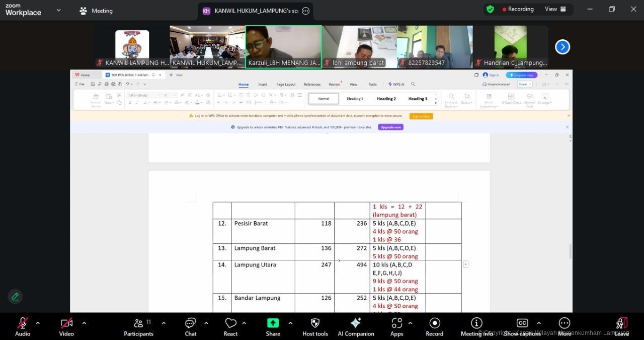Open the KANWIL HUKUM_LAMPUNG's screen tab options
The width and height of the screenshot is (644, 340).
pyautogui.click(x=305, y=11)
